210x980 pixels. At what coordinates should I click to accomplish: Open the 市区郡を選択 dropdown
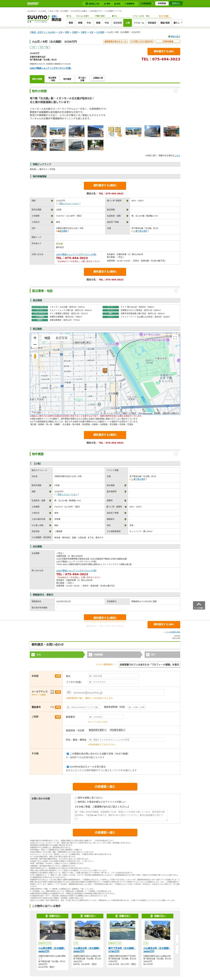tap(117, 730)
